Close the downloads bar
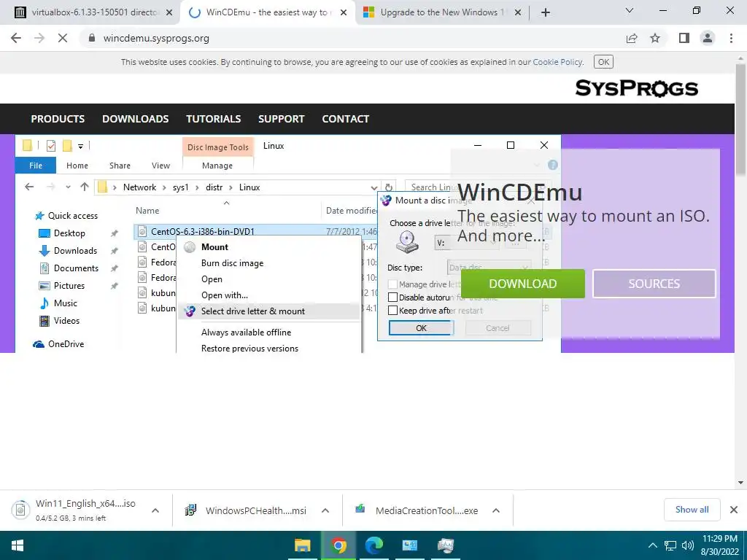 (x=734, y=510)
